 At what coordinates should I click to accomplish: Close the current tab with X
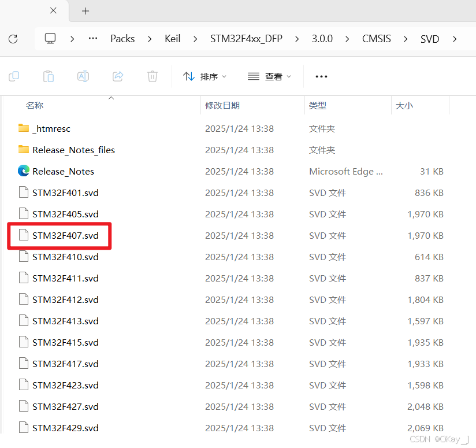(x=53, y=10)
